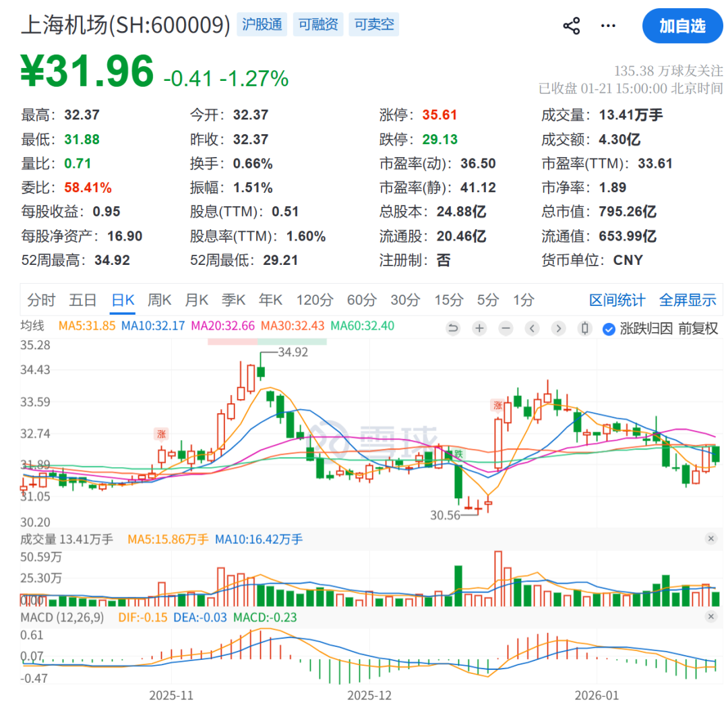Hide the volume panel with its × toggle
The height and width of the screenshot is (705, 728).
coord(711,539)
